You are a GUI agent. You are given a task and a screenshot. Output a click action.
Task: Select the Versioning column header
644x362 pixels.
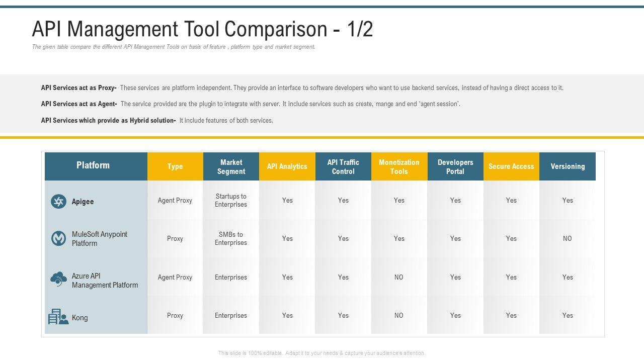pos(568,166)
